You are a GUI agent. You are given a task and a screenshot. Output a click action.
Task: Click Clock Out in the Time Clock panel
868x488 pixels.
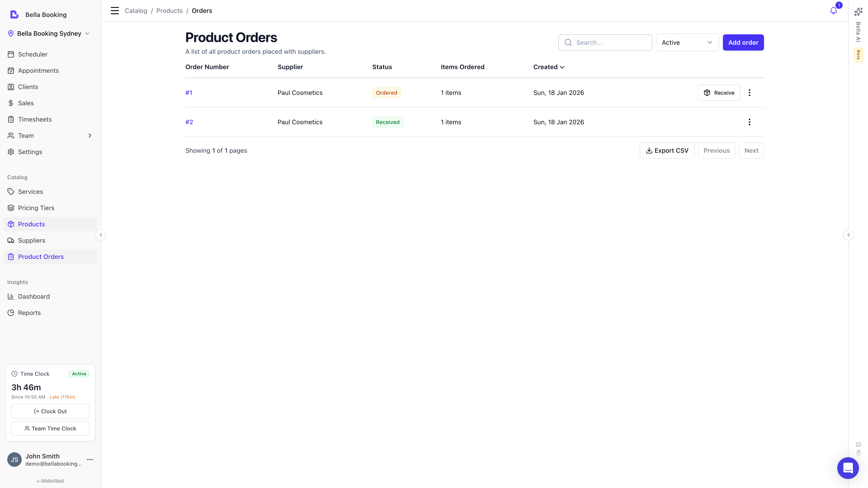coord(50,411)
